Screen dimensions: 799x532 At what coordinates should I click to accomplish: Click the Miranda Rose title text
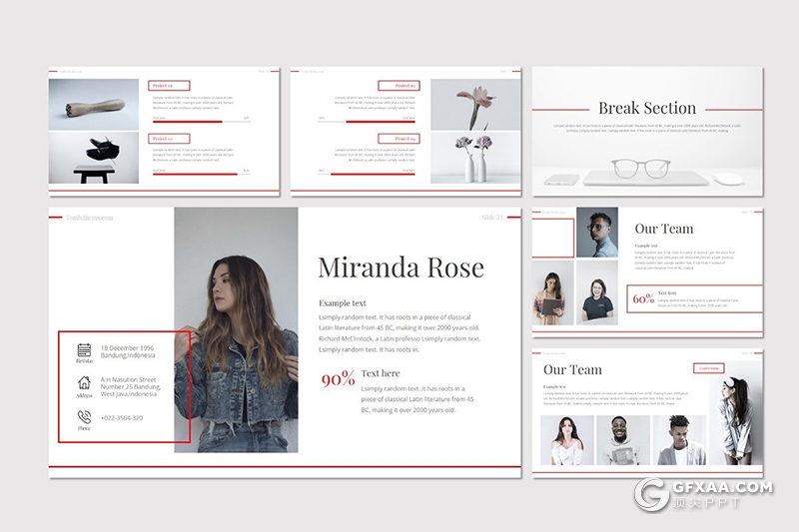400,267
